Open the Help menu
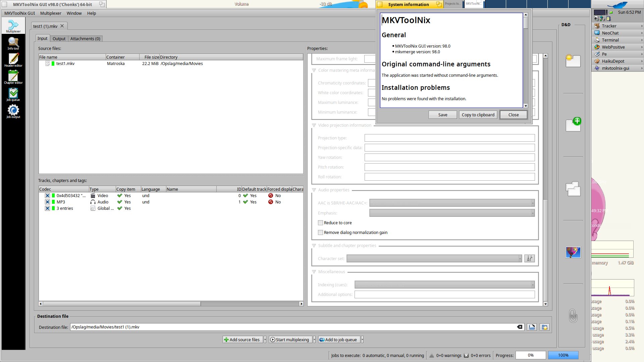The height and width of the screenshot is (362, 644). pos(92,13)
